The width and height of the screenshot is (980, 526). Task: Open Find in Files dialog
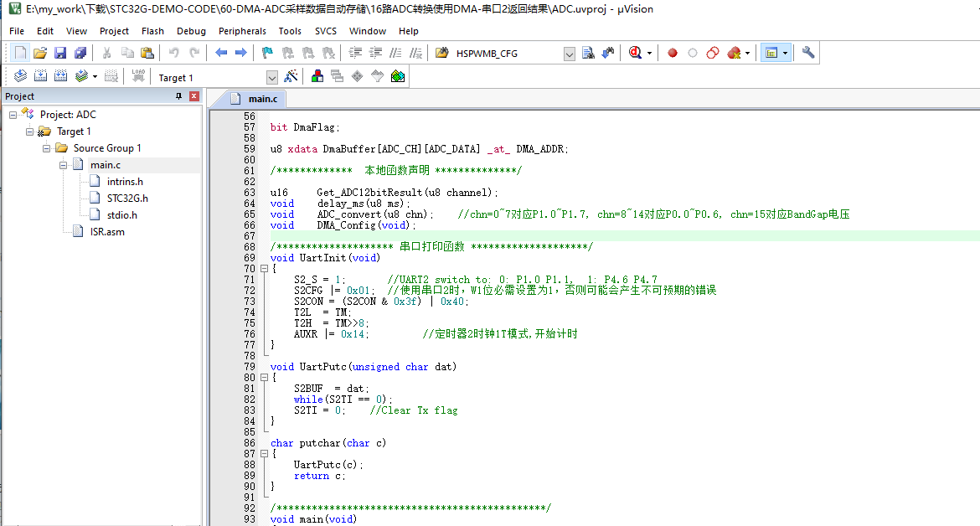click(442, 53)
